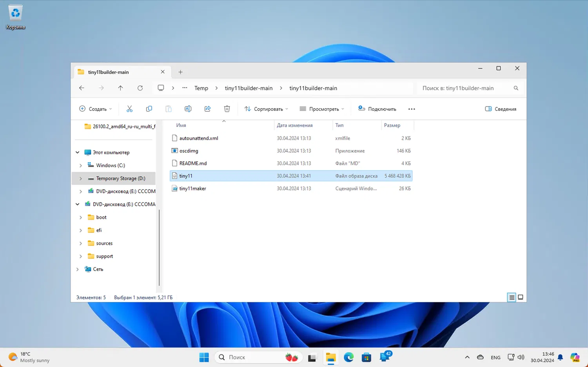Select the oscdimg application file
Screen dimensions: 588x367
pos(291,151)
